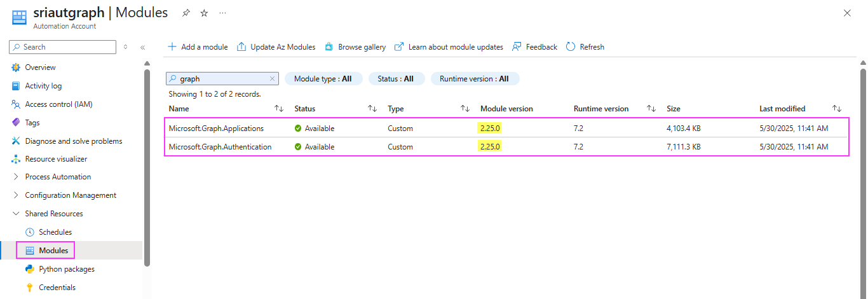This screenshot has height=299, width=868.
Task: Open the Status filter
Action: 396,79
